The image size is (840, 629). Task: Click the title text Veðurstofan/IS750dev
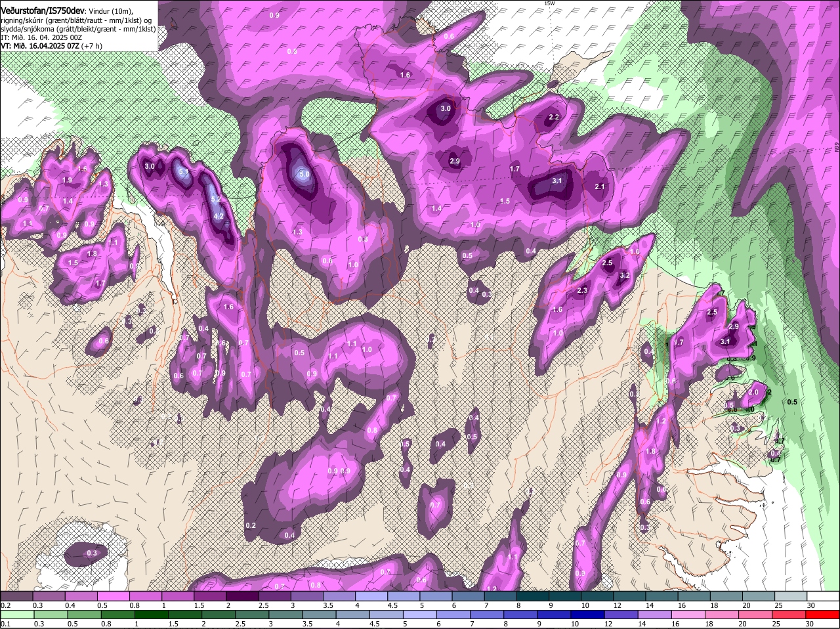point(43,11)
